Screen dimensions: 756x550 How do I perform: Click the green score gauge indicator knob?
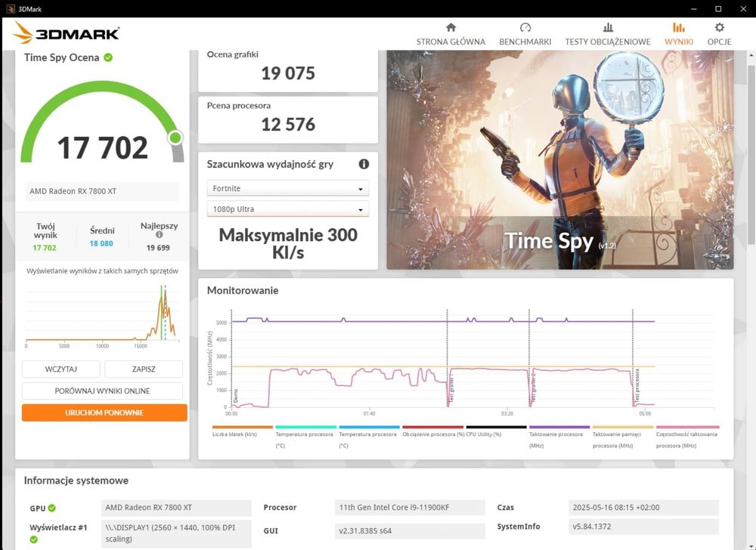pos(175,137)
